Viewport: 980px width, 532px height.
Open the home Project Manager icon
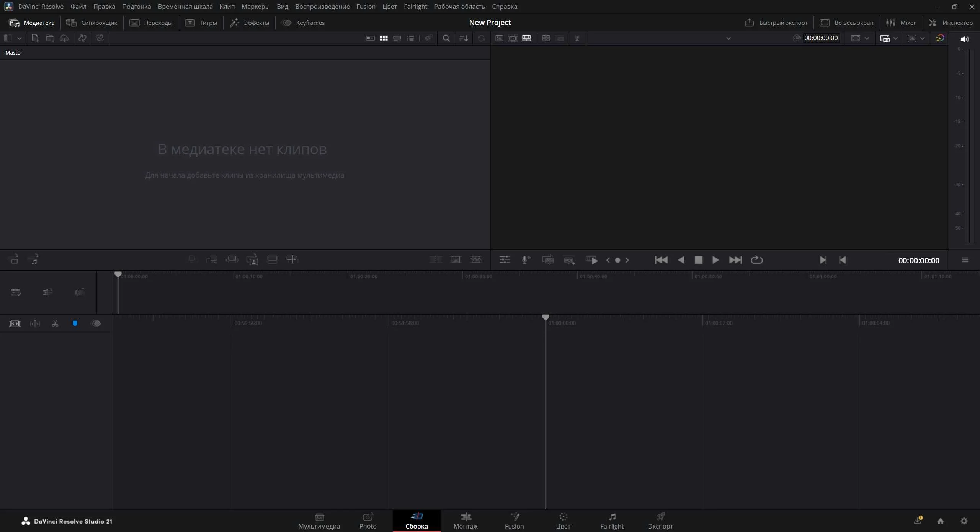[x=941, y=521]
